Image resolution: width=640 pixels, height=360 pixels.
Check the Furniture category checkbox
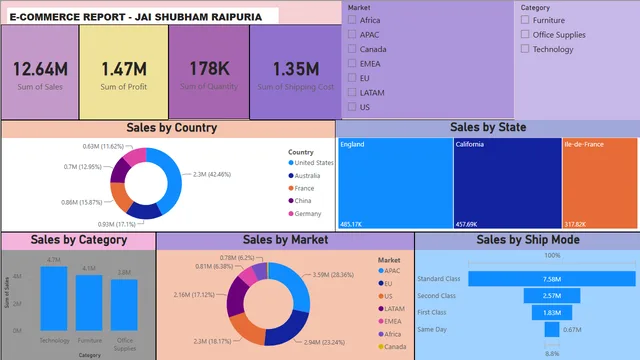coord(525,20)
